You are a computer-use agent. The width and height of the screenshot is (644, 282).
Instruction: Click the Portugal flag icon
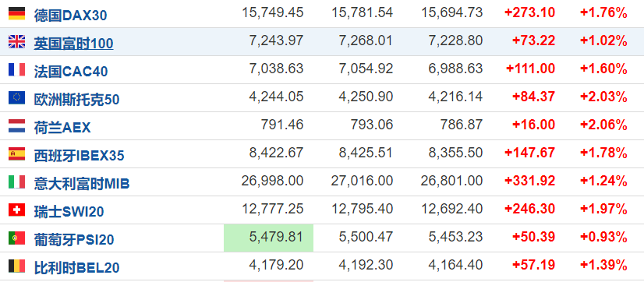tap(17, 238)
